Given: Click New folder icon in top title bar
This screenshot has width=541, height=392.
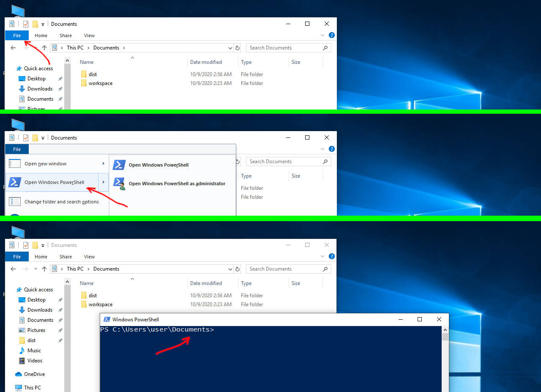Looking at the screenshot, I should [36, 24].
